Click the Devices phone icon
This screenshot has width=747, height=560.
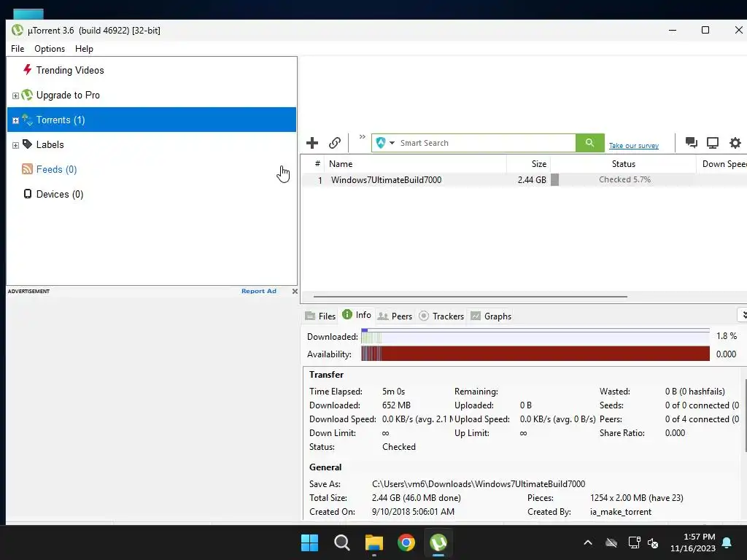28,194
